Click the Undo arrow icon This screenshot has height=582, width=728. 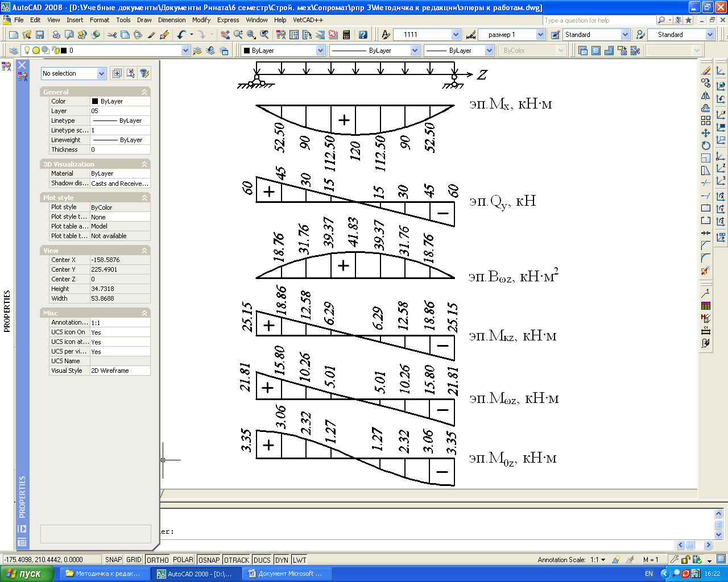pos(181,35)
